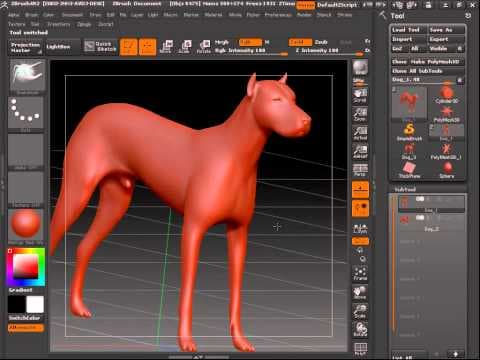480x360 pixels.
Task: Click Clone All SubTools button
Action: pyautogui.click(x=428, y=71)
